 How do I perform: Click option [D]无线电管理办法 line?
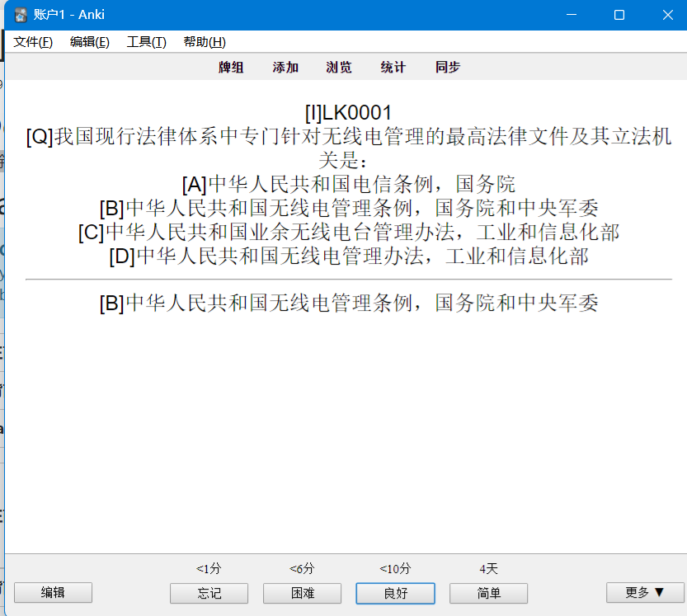[x=349, y=256]
